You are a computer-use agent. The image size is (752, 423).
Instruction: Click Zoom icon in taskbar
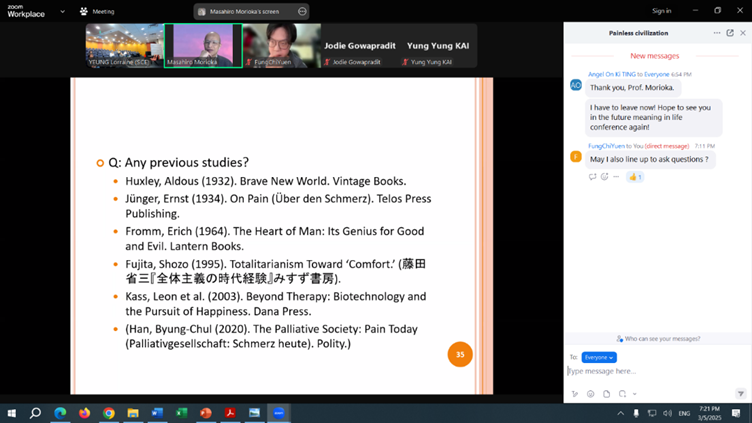[x=279, y=413]
